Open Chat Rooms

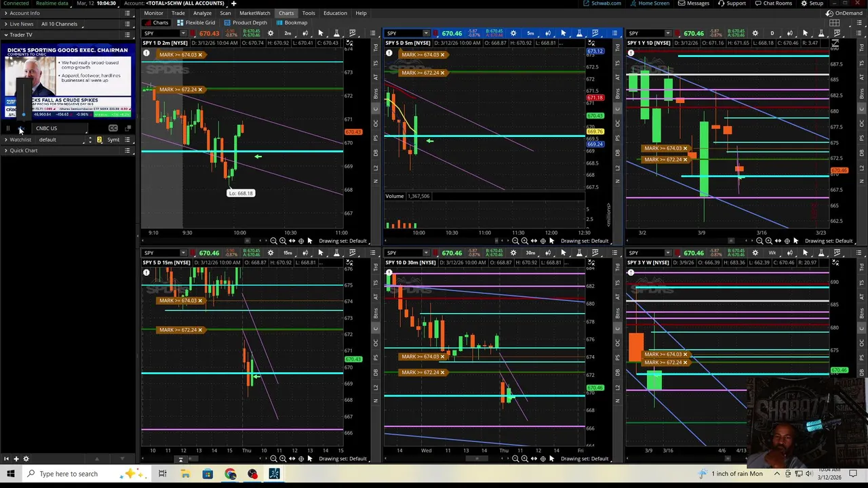click(x=773, y=3)
